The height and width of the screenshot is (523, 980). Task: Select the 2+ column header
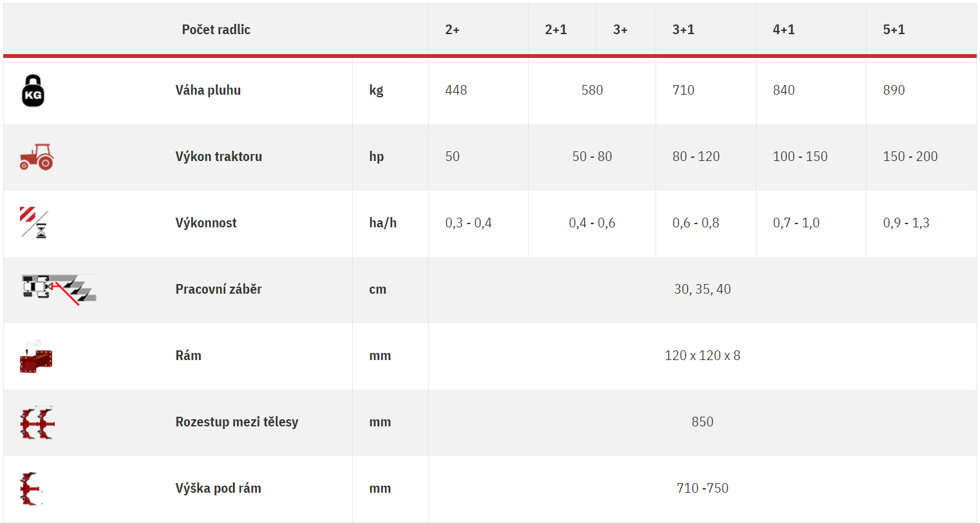pyautogui.click(x=453, y=30)
